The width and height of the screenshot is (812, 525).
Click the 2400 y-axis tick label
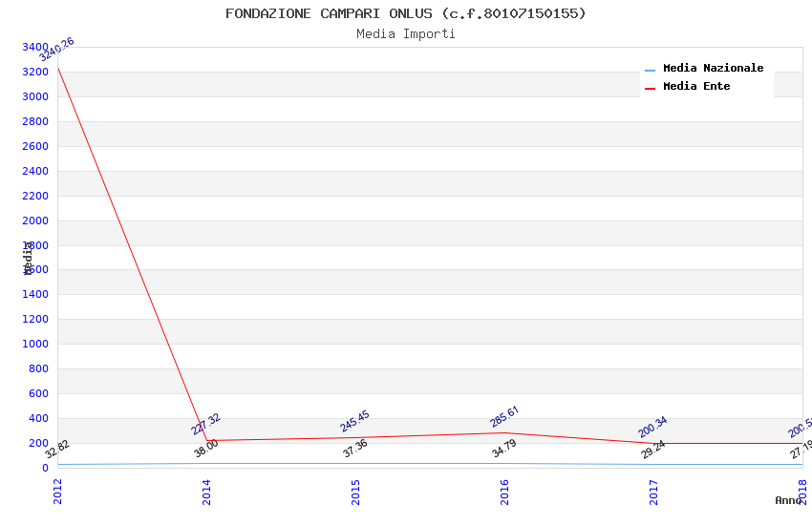(35, 171)
